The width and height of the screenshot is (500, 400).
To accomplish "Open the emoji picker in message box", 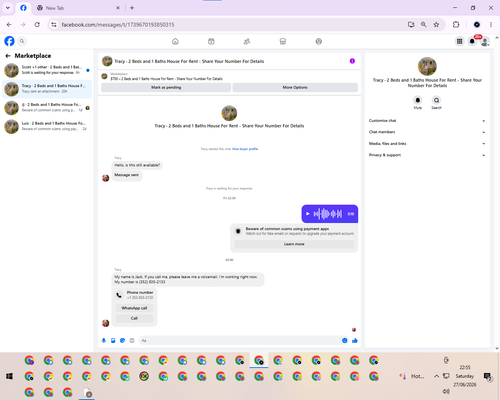I will pos(345,340).
